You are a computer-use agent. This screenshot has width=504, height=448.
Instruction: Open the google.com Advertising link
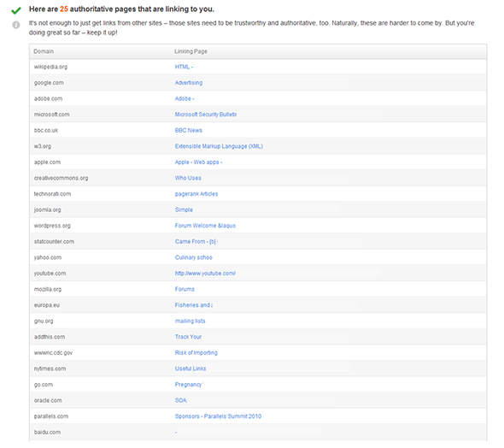point(189,83)
